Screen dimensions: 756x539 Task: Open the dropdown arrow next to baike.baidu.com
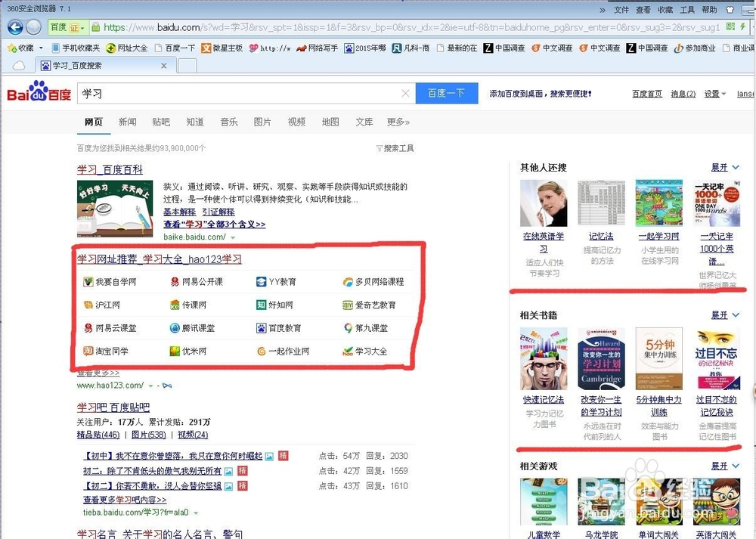pyautogui.click(x=233, y=237)
